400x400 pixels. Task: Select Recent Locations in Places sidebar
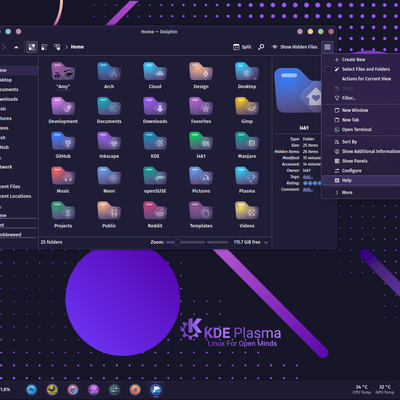16,196
